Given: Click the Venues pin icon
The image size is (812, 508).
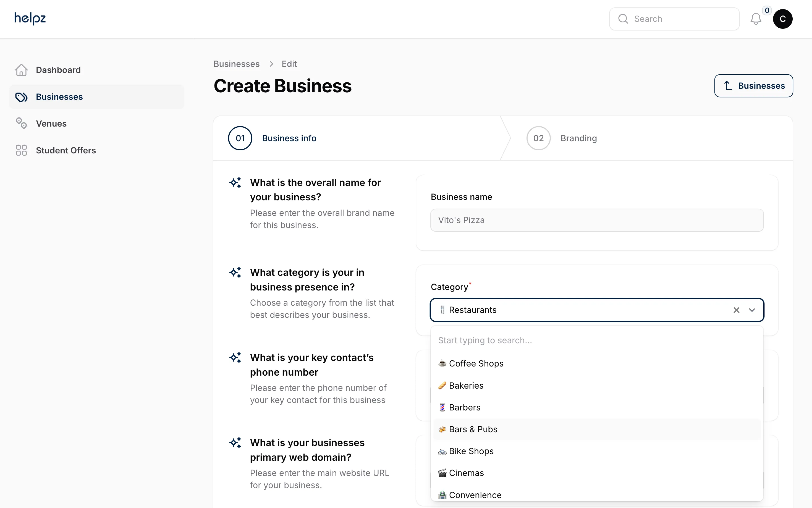Looking at the screenshot, I should (21, 123).
